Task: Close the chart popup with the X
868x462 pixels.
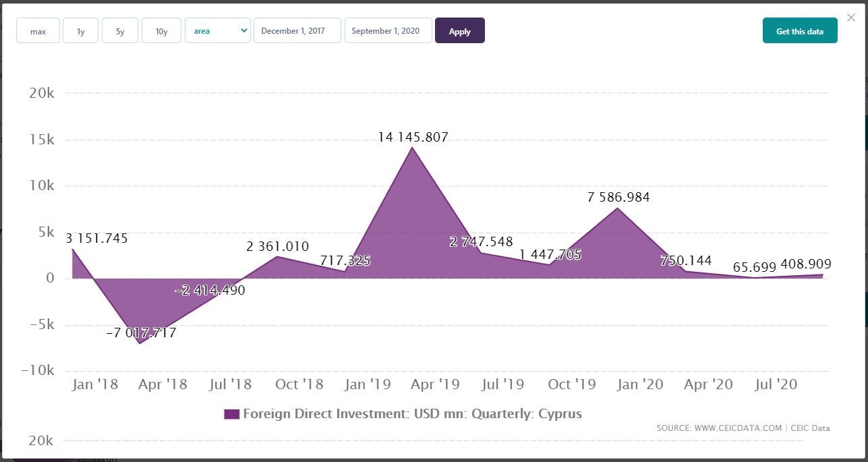Action: click(x=850, y=18)
